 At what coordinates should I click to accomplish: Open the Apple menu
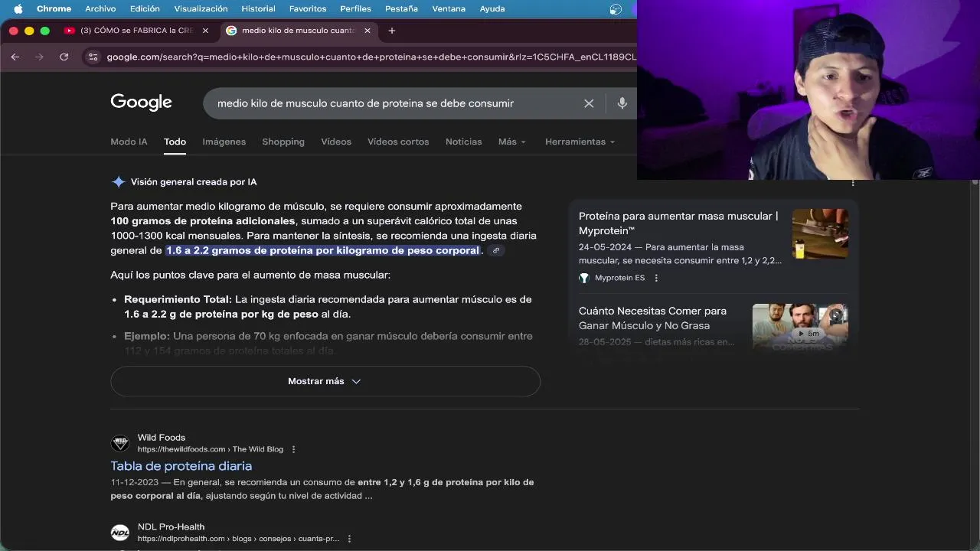tap(18, 8)
